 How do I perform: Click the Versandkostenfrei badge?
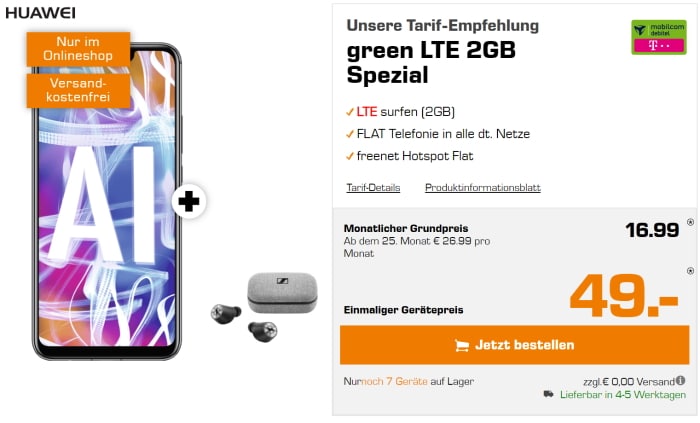point(78,90)
